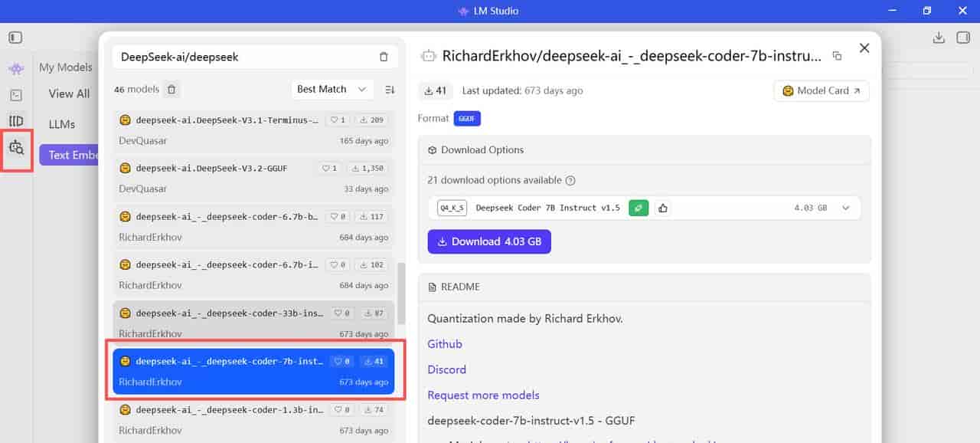Click the My Models heading

click(x=66, y=67)
